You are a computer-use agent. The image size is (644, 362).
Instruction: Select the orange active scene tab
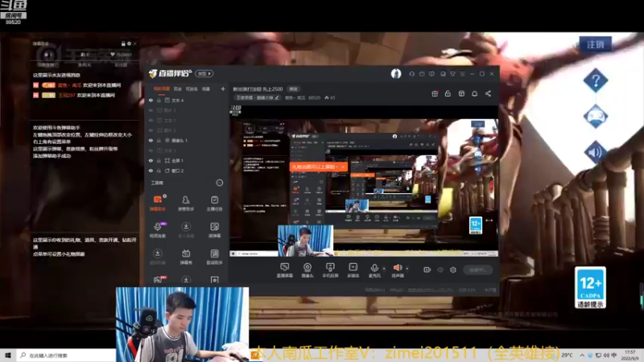tap(162, 88)
